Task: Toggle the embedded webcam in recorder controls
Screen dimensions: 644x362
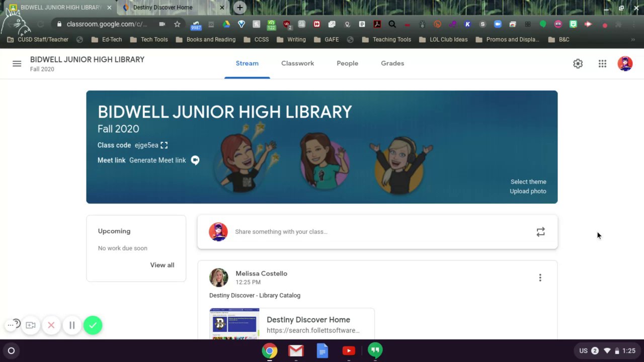Action: coord(31,325)
